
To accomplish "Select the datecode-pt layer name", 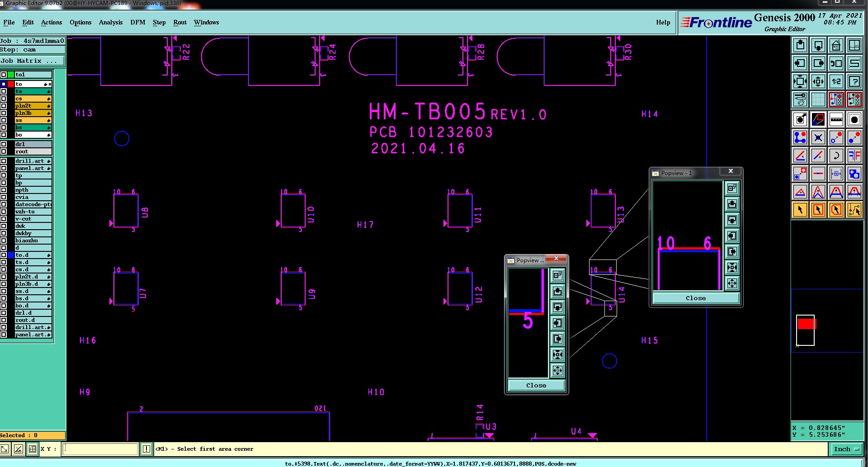I will tap(33, 204).
